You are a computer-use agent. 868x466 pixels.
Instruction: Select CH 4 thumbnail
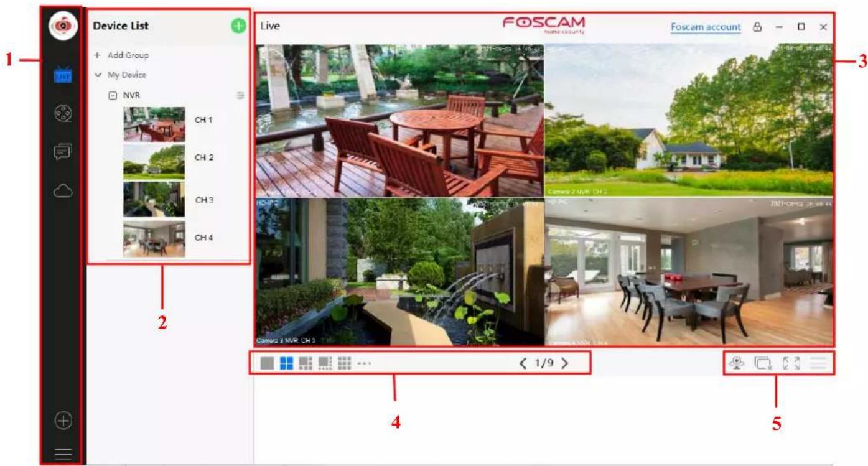154,239
